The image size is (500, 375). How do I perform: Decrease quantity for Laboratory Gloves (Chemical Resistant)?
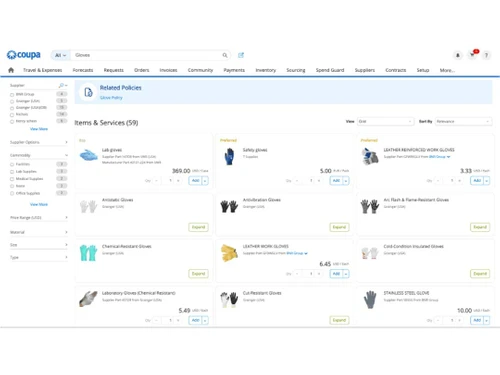[156, 320]
